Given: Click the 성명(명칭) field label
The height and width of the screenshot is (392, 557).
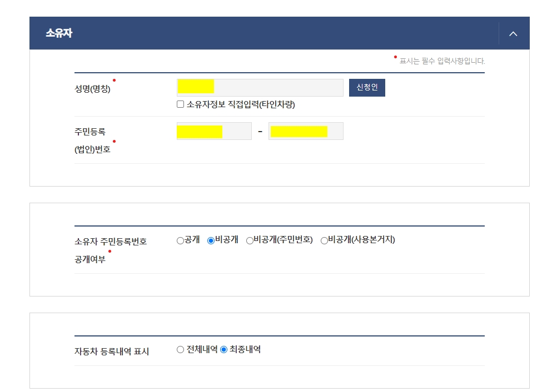Looking at the screenshot, I should tap(92, 89).
